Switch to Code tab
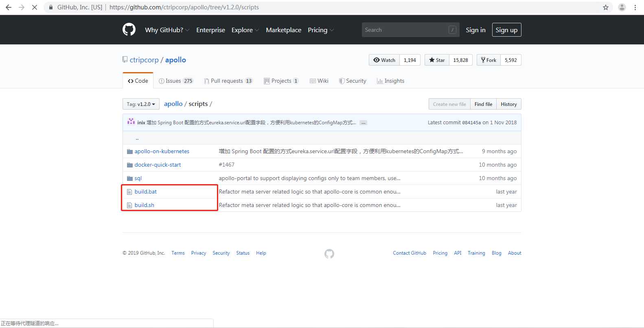 tap(138, 81)
